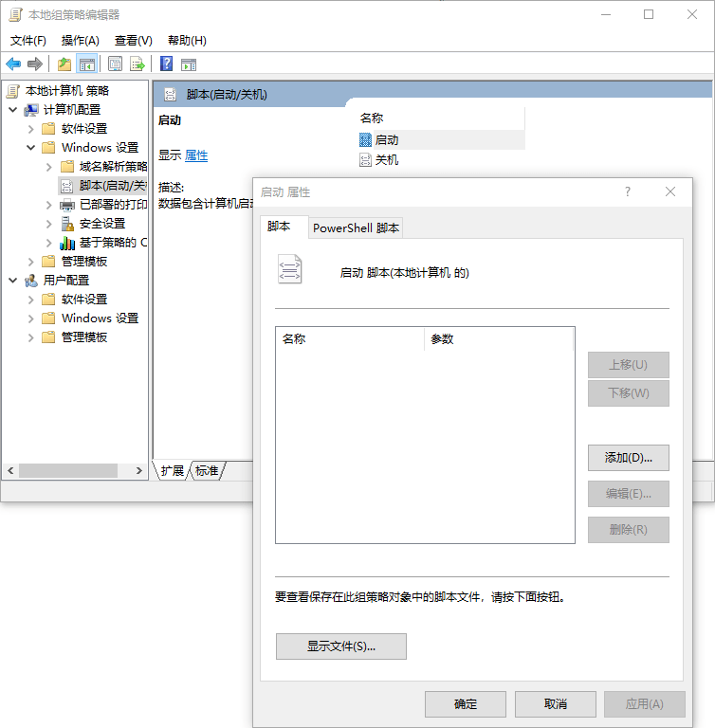
Task: Select the 关机 script item in the list
Action: click(x=386, y=160)
